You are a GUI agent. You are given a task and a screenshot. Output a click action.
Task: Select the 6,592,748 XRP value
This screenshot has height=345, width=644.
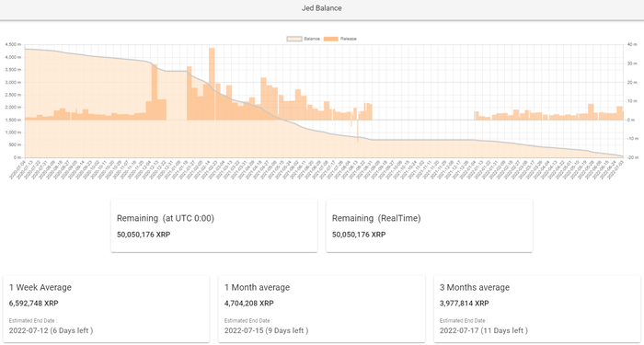34,304
